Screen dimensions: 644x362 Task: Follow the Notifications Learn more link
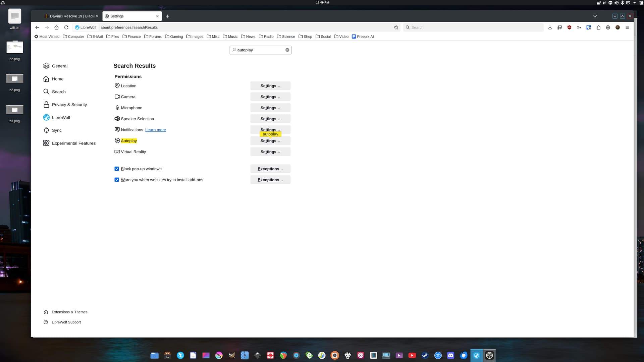tap(155, 130)
